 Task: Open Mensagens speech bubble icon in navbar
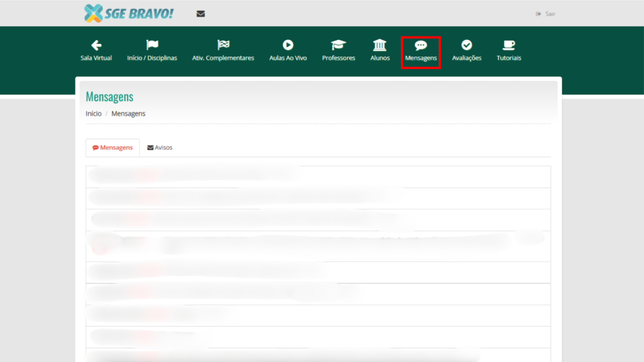(x=421, y=45)
